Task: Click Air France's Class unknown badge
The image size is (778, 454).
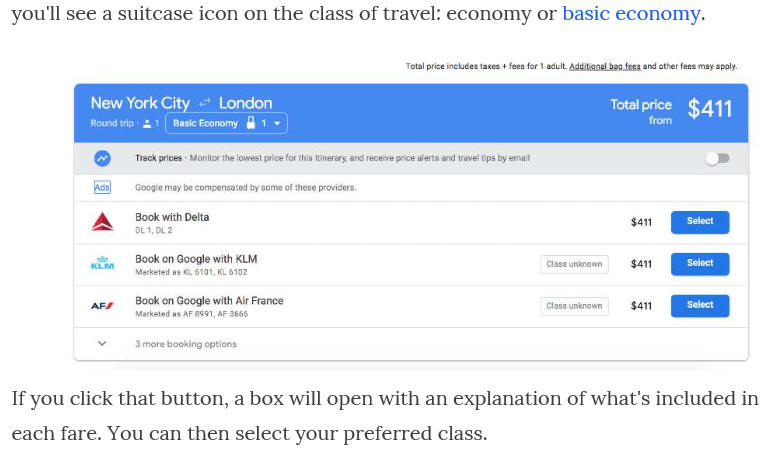Action: tap(574, 306)
